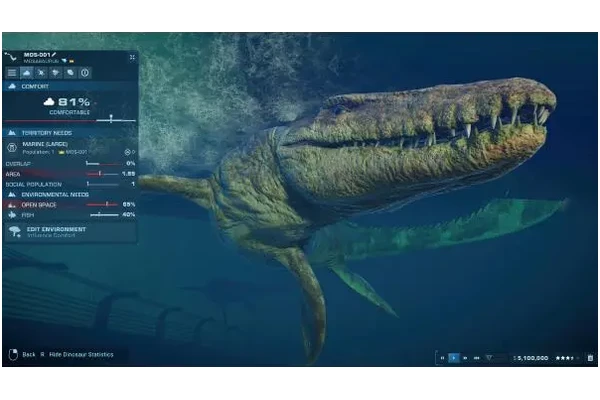Click the Population: 1 text
The height and width of the screenshot is (400, 600).
click(x=38, y=152)
